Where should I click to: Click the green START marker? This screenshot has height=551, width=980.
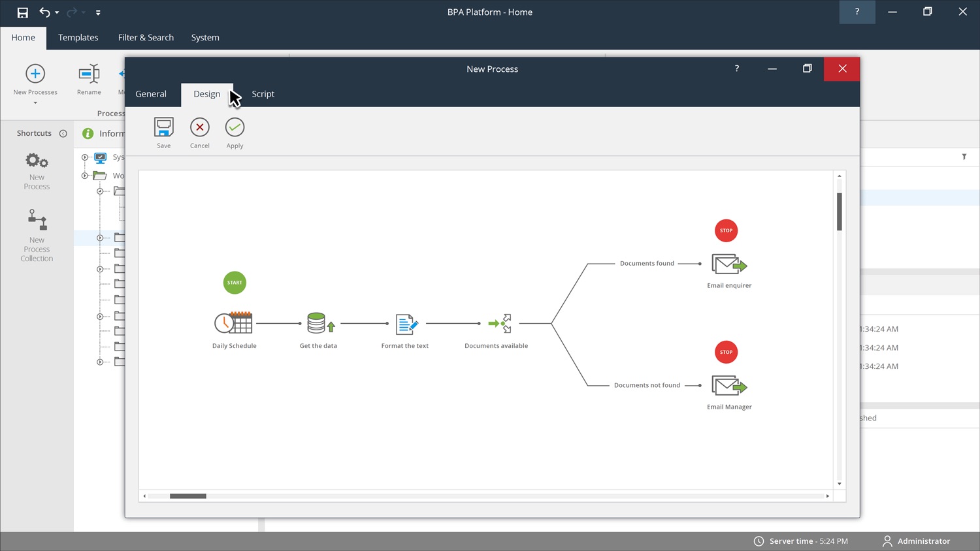(x=235, y=283)
